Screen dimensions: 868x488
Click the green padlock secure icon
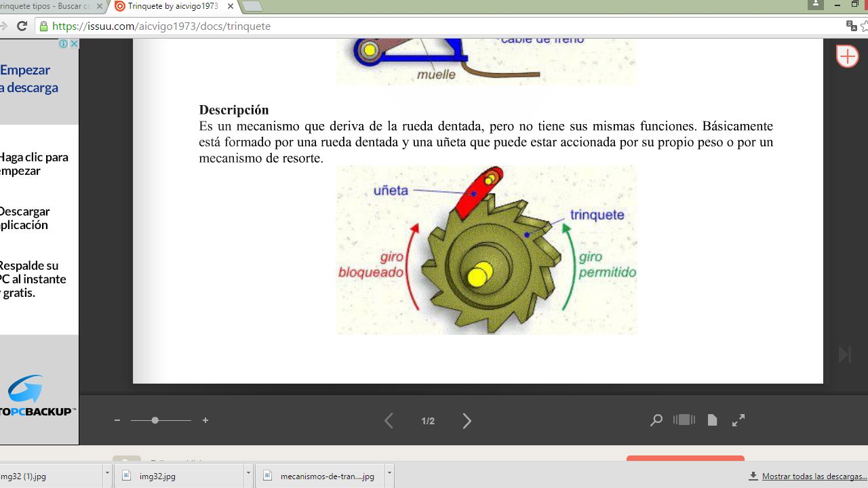pyautogui.click(x=43, y=26)
